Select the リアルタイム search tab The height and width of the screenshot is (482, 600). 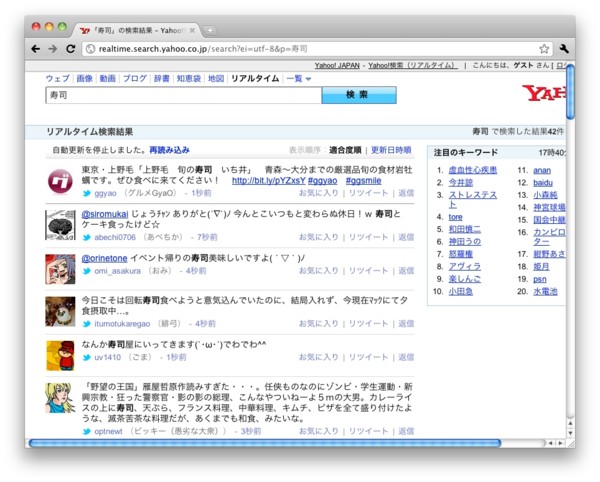[x=255, y=78]
